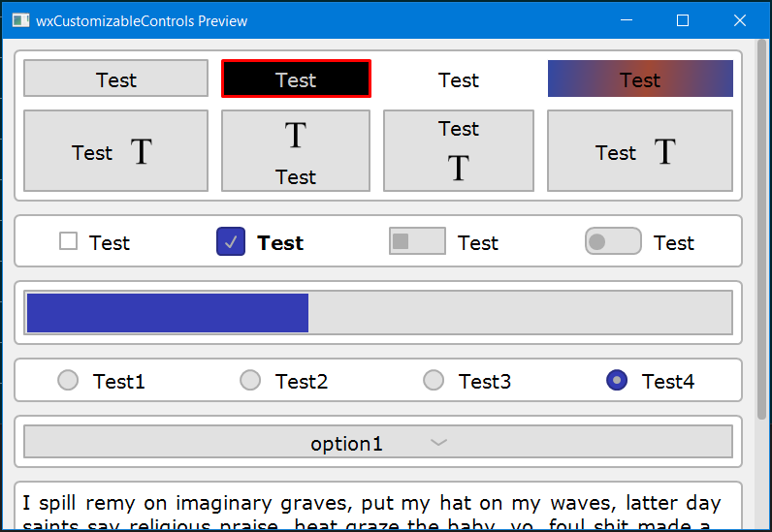Image resolution: width=772 pixels, height=532 pixels.
Task: Click the blue-orange gradient Test button
Action: click(x=639, y=79)
